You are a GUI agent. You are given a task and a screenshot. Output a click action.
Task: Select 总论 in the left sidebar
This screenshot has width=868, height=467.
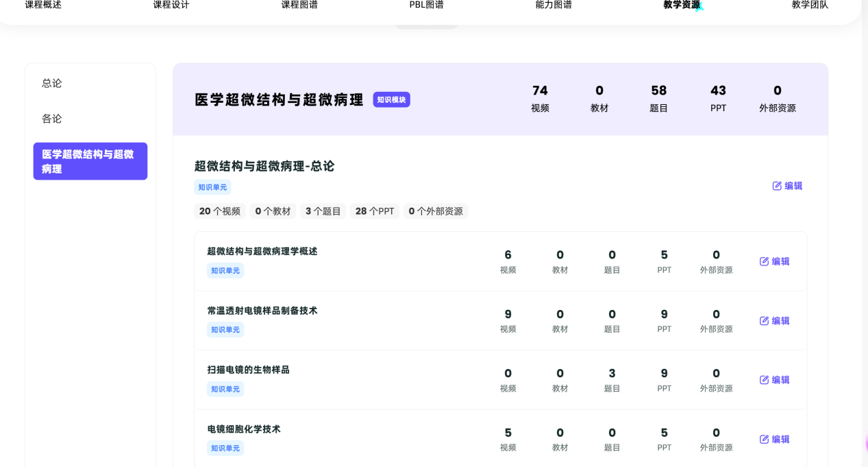(52, 83)
